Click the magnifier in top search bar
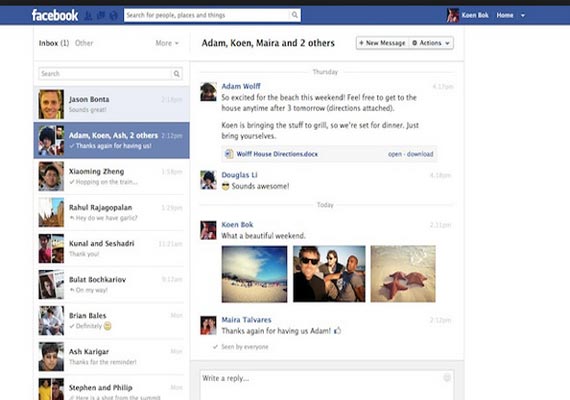Viewport: 570px width, 400px height. tap(294, 15)
